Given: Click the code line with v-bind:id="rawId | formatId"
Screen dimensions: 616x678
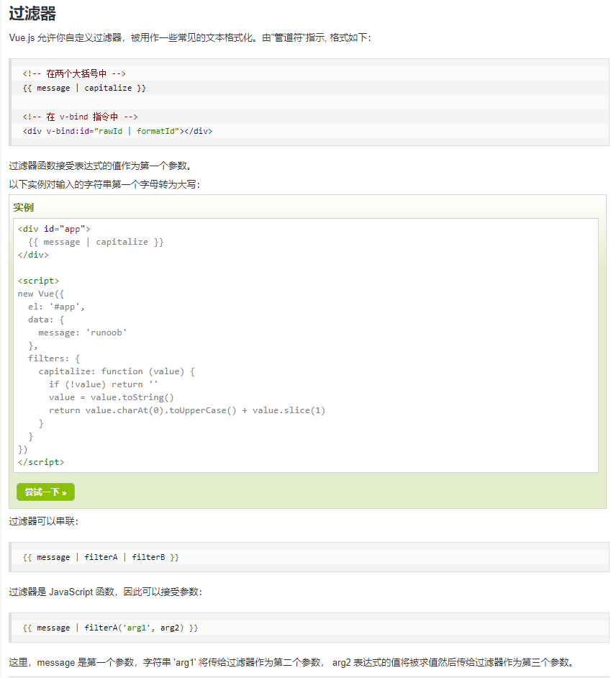Looking at the screenshot, I should tap(117, 131).
